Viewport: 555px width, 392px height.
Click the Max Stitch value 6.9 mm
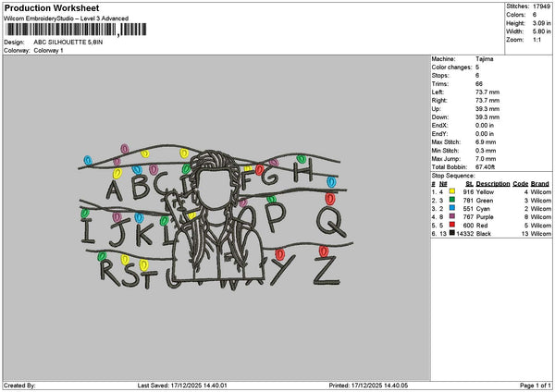click(486, 141)
